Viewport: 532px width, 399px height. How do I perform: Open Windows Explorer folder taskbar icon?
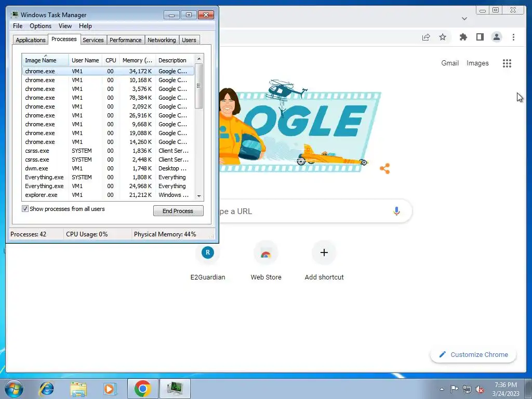pos(78,389)
